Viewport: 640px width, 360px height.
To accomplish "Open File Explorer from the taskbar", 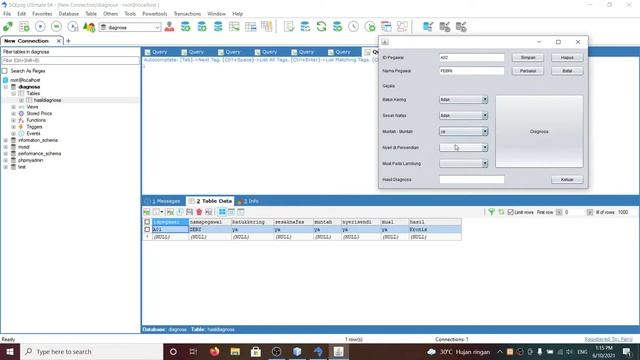I will point(235,351).
